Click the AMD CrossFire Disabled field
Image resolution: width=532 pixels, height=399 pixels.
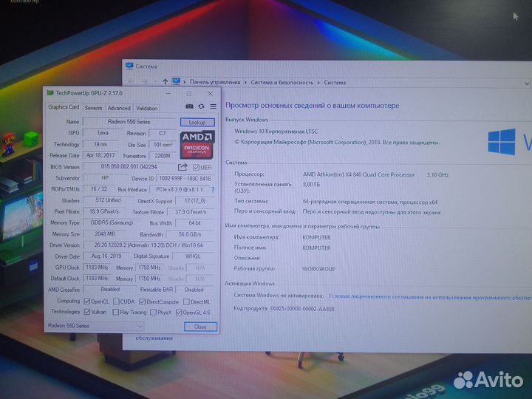[x=110, y=290]
